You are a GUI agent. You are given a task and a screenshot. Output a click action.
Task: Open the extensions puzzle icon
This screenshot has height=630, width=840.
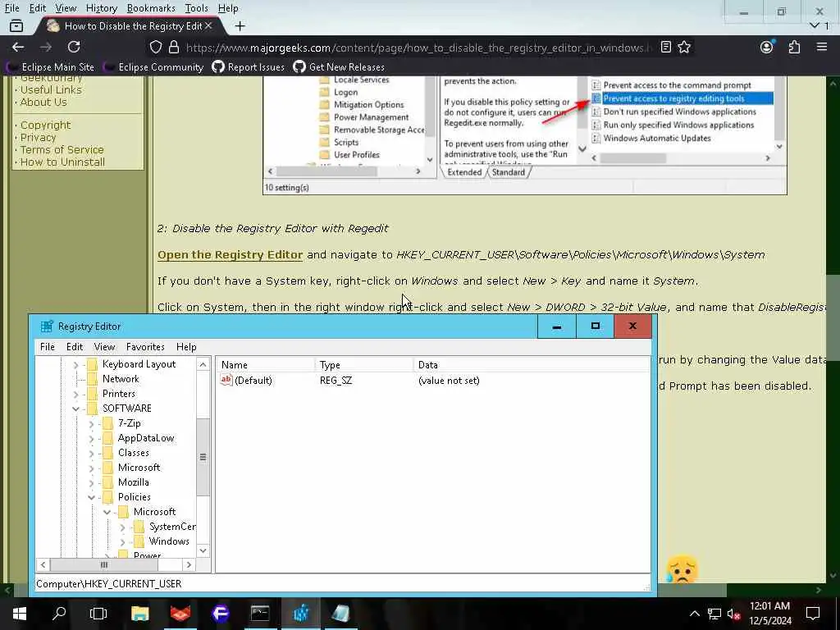(794, 47)
